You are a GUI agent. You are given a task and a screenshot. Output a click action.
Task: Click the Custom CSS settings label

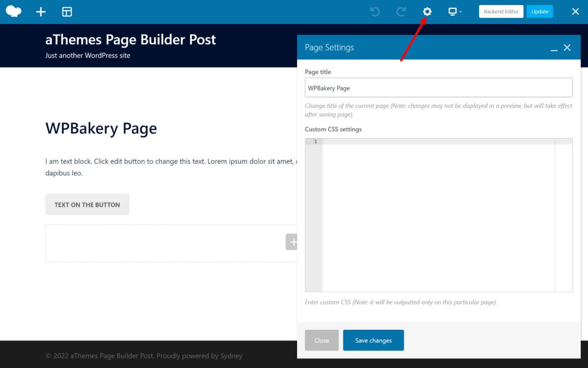point(333,129)
